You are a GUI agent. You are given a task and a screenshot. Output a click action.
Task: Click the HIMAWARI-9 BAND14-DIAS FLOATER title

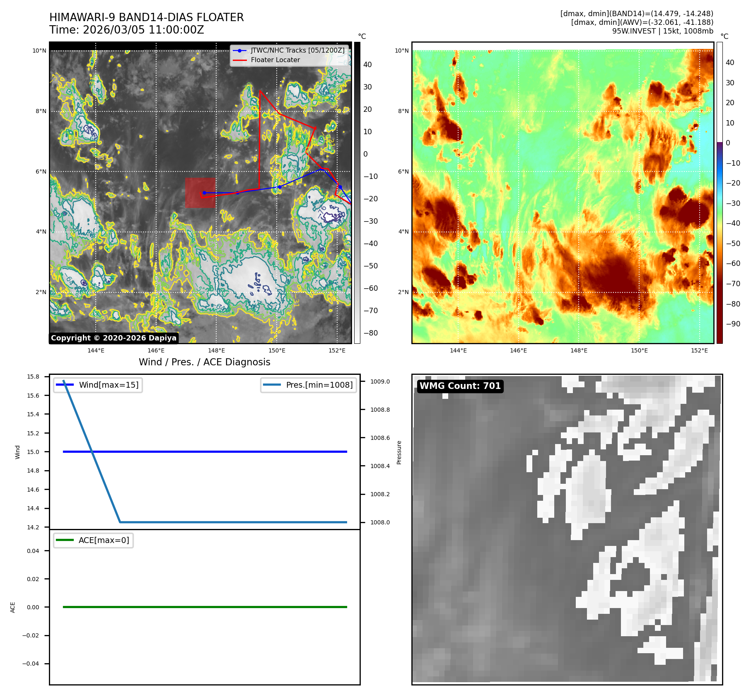(146, 17)
